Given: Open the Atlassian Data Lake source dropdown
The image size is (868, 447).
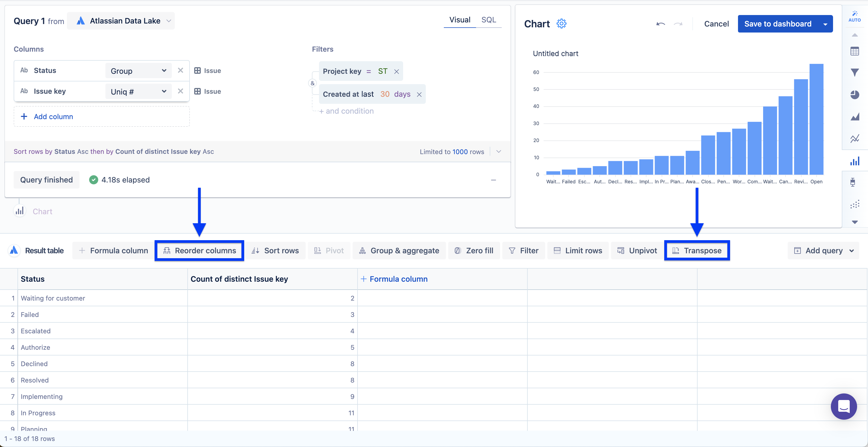Looking at the screenshot, I should [121, 21].
